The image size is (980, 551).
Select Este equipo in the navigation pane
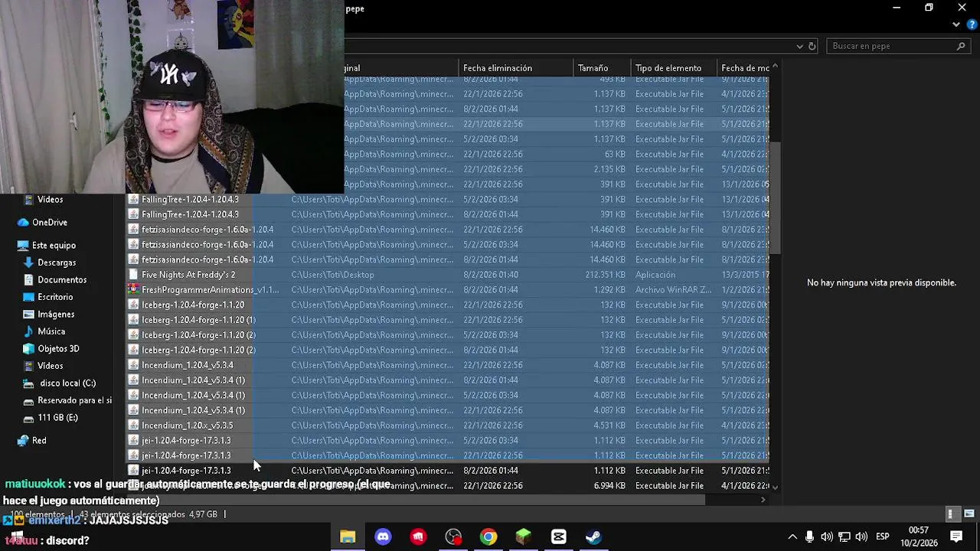coord(54,246)
